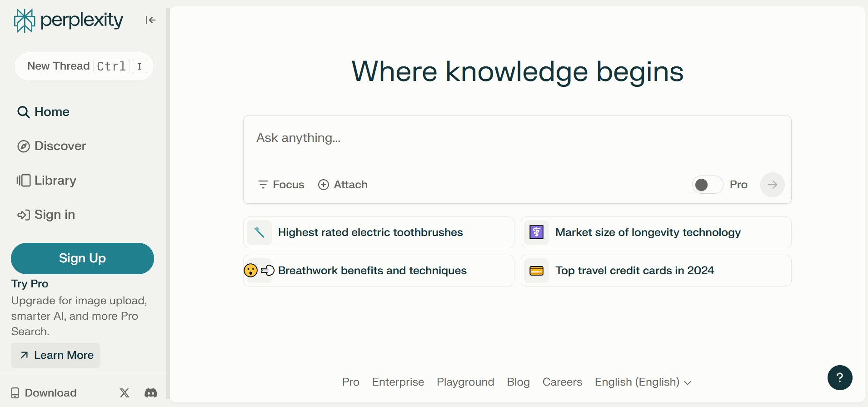Select Market size of longevity technology suggestion
The image size is (868, 407).
tap(656, 232)
